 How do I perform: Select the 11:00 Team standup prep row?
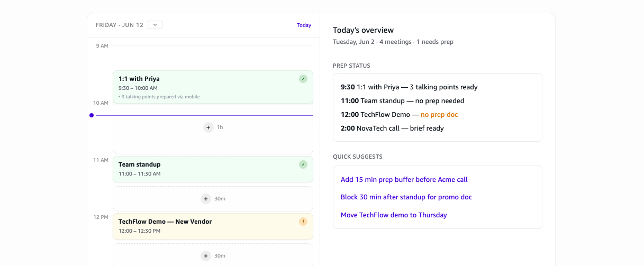point(402,101)
